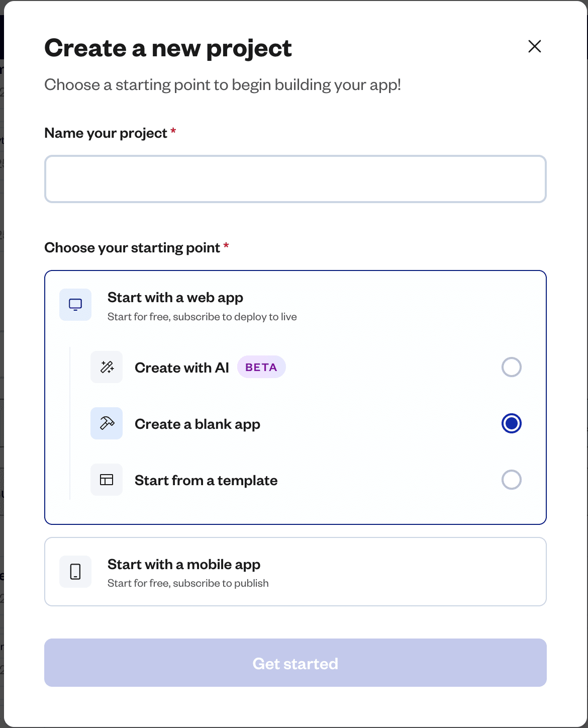Viewport: 588px width, 728px height.
Task: Click the hammer icon for Create a blank app
Action: coord(107,423)
